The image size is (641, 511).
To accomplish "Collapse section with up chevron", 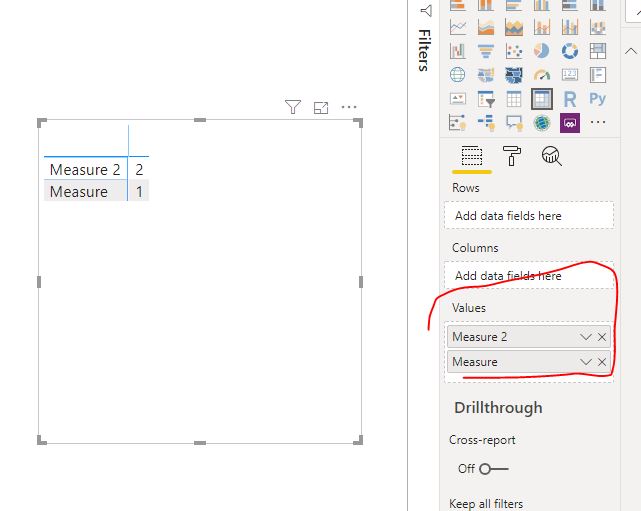I will click(631, 51).
